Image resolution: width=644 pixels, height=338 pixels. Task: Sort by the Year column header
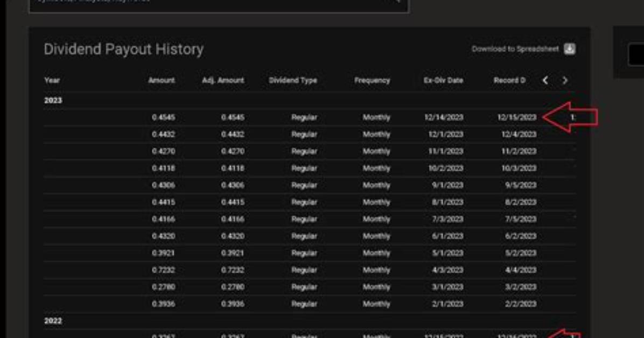tap(52, 81)
